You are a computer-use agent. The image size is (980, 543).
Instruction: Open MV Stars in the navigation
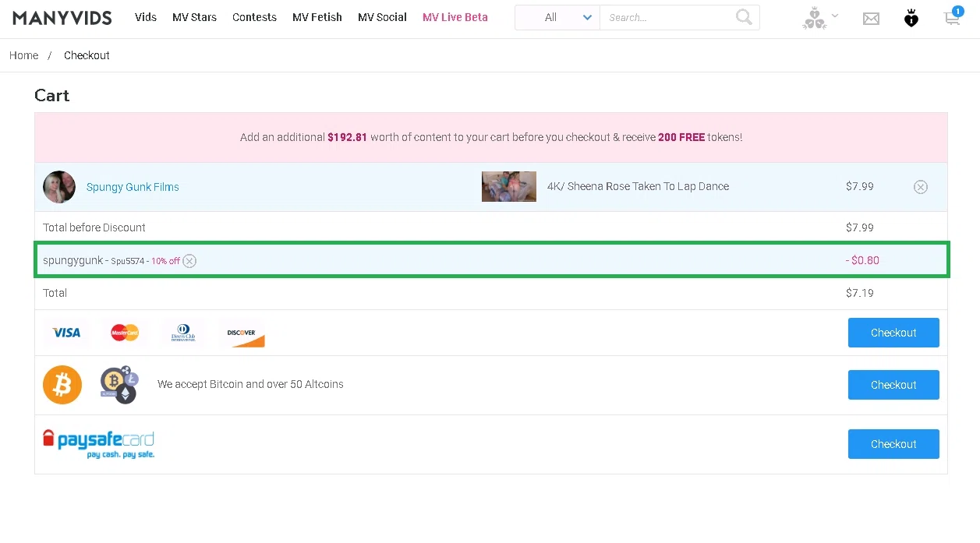coord(194,17)
